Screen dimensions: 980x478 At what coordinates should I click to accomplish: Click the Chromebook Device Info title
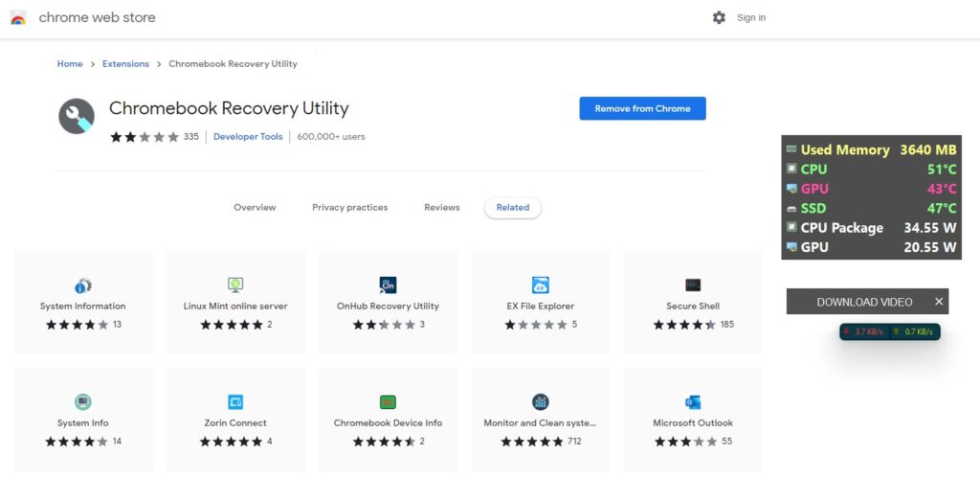[389, 423]
